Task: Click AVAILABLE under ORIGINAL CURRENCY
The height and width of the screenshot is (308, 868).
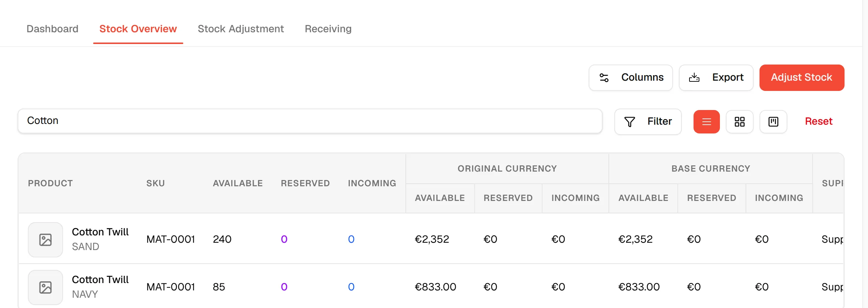Action: point(440,198)
